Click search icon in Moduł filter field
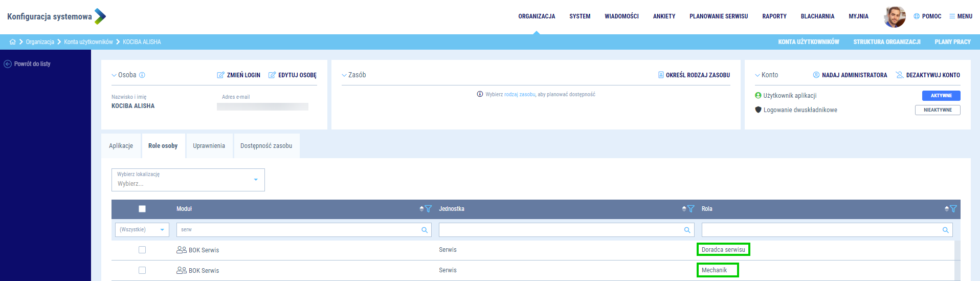The width and height of the screenshot is (980, 281). pos(424,230)
